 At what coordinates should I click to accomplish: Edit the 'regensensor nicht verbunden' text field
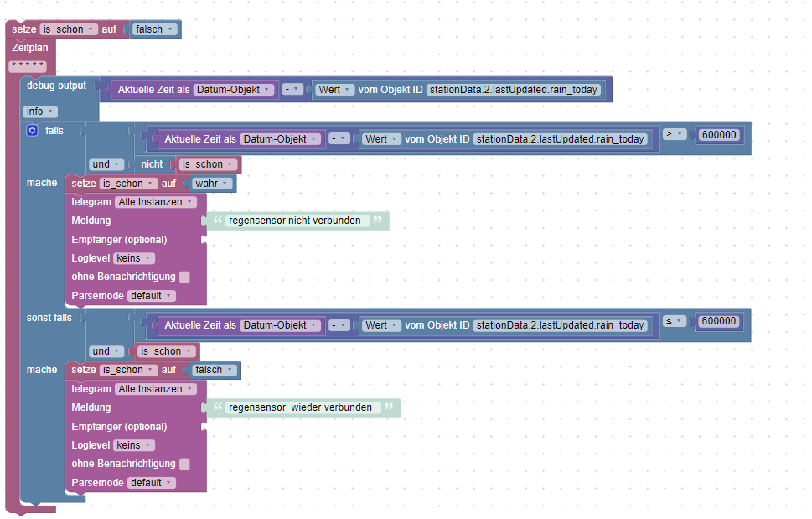coord(297,221)
